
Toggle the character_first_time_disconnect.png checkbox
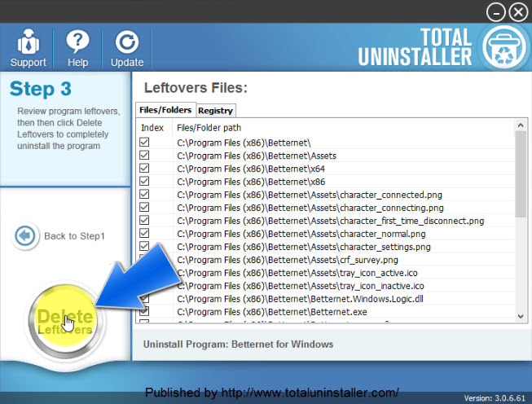coord(144,220)
